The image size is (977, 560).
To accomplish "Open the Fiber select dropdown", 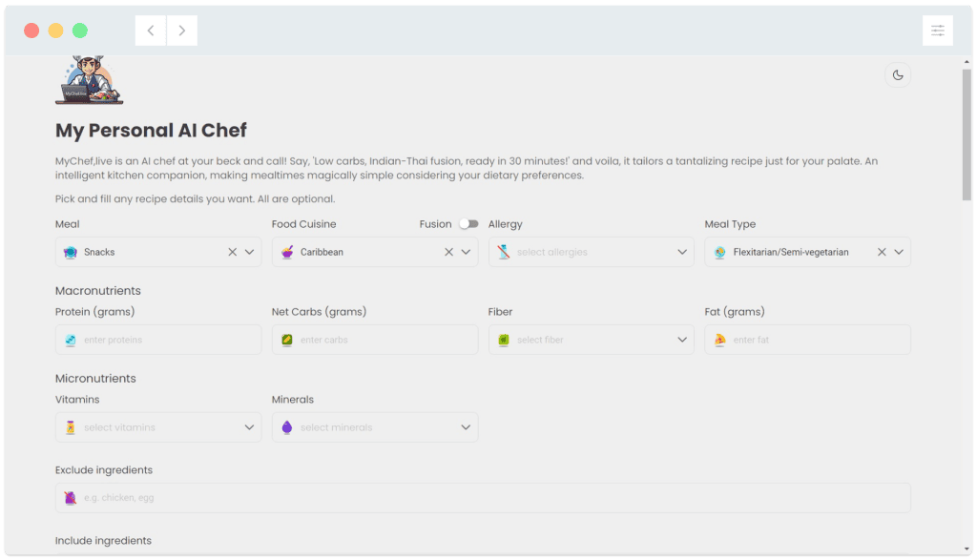I will (591, 340).
